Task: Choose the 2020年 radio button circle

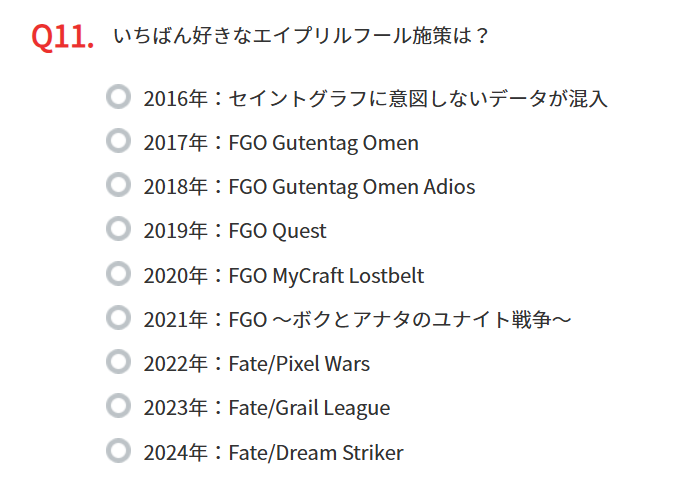Action: [x=118, y=274]
